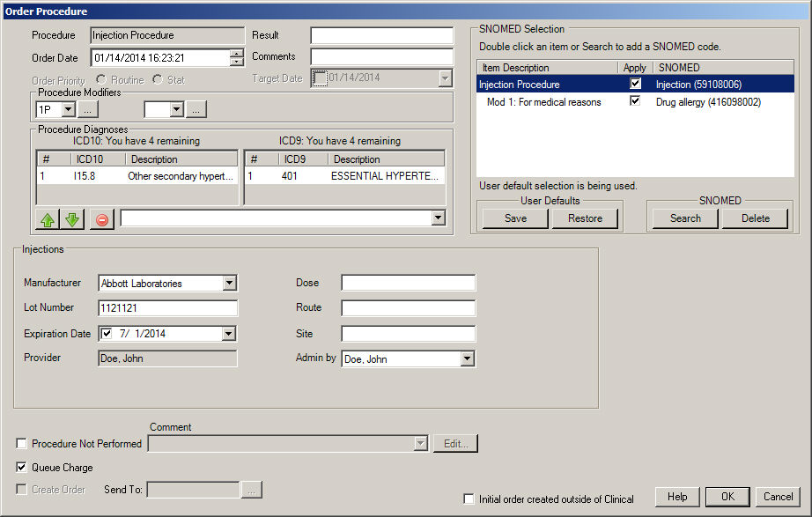Click the red remove diagnosis icon
Screen dimensions: 812x517
[x=102, y=219]
